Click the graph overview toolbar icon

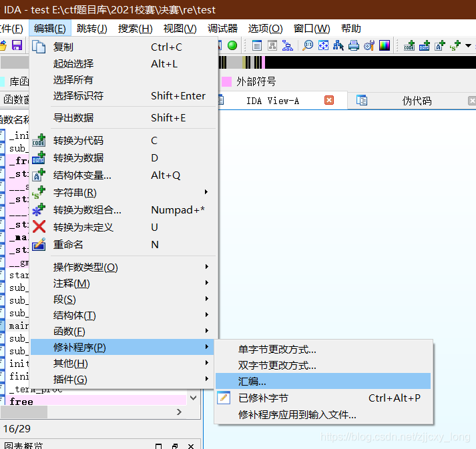(x=272, y=45)
